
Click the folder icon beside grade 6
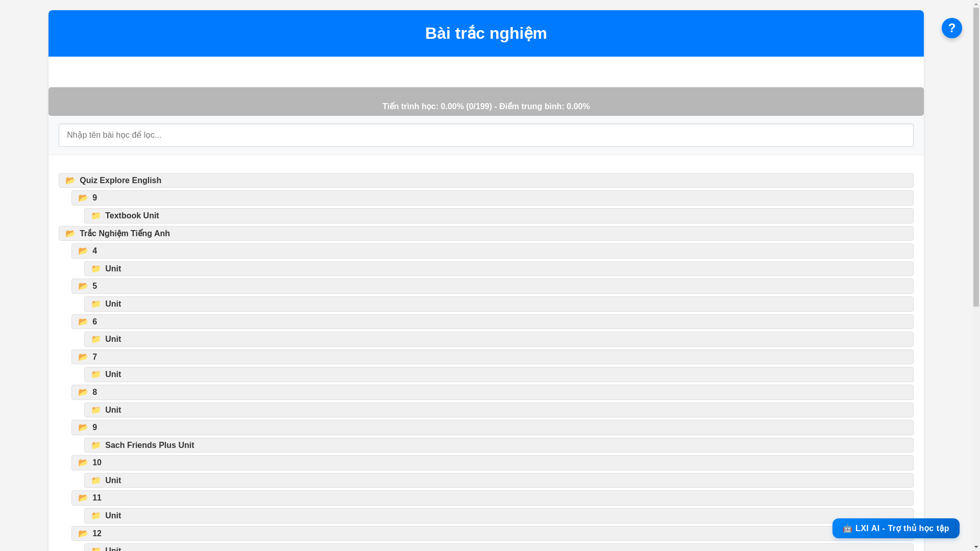pyautogui.click(x=83, y=322)
